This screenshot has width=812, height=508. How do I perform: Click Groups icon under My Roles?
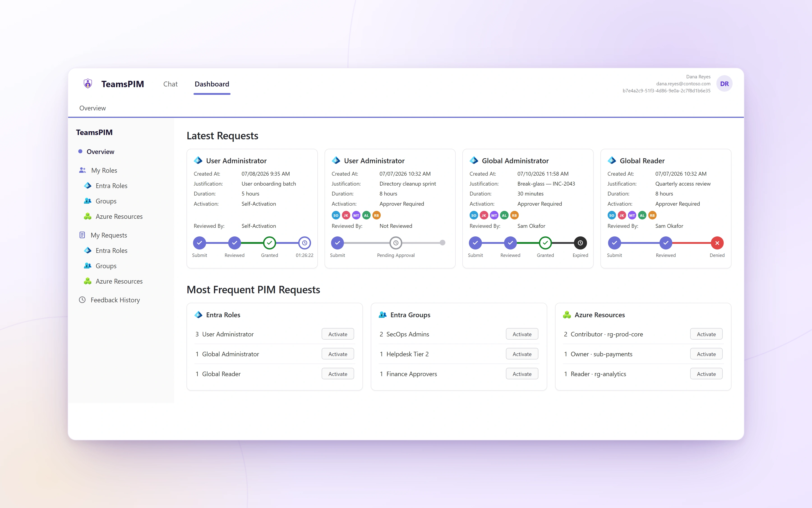[88, 201]
